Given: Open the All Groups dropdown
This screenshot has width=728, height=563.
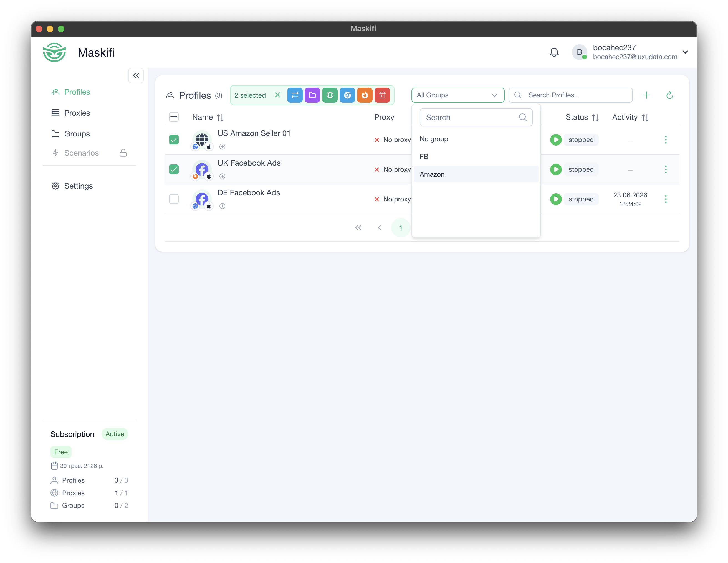Looking at the screenshot, I should point(458,95).
